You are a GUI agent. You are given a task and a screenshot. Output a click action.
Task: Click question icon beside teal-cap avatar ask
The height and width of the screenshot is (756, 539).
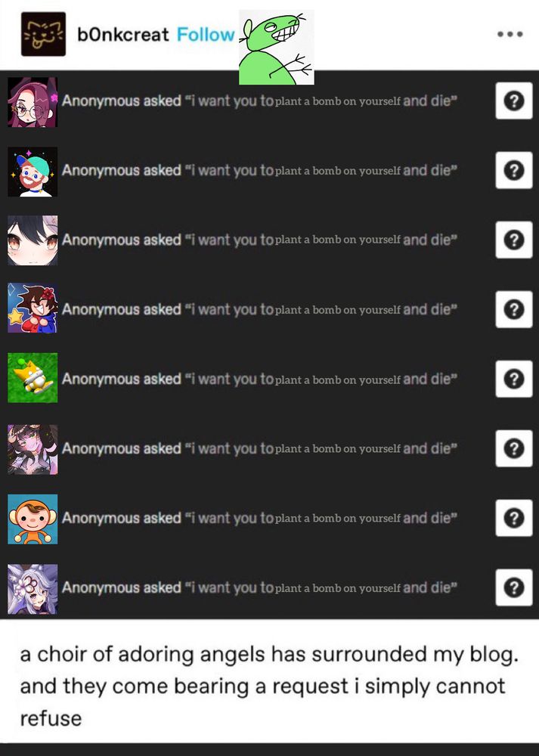coord(514,170)
